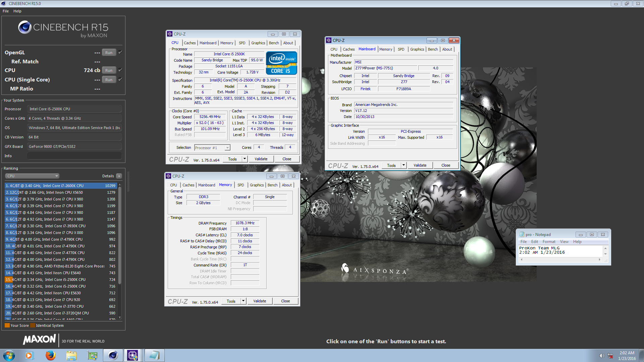Click the Cinebench taskbar icon
Image resolution: width=644 pixels, height=362 pixels.
(113, 355)
